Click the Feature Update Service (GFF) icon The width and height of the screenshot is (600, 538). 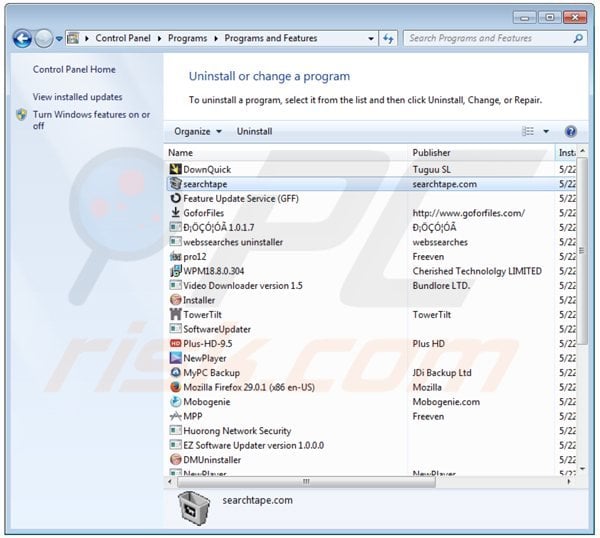coord(175,198)
